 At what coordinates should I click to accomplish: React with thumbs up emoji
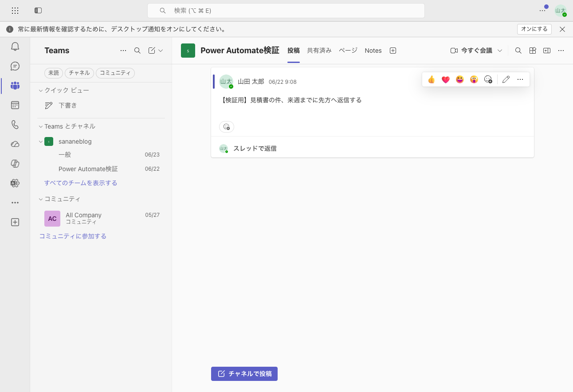(432, 79)
